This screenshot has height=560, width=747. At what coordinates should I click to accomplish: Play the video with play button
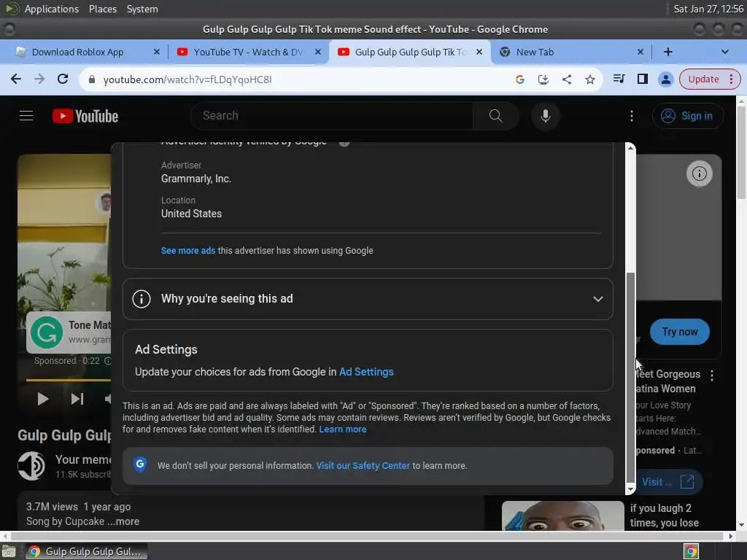click(43, 399)
